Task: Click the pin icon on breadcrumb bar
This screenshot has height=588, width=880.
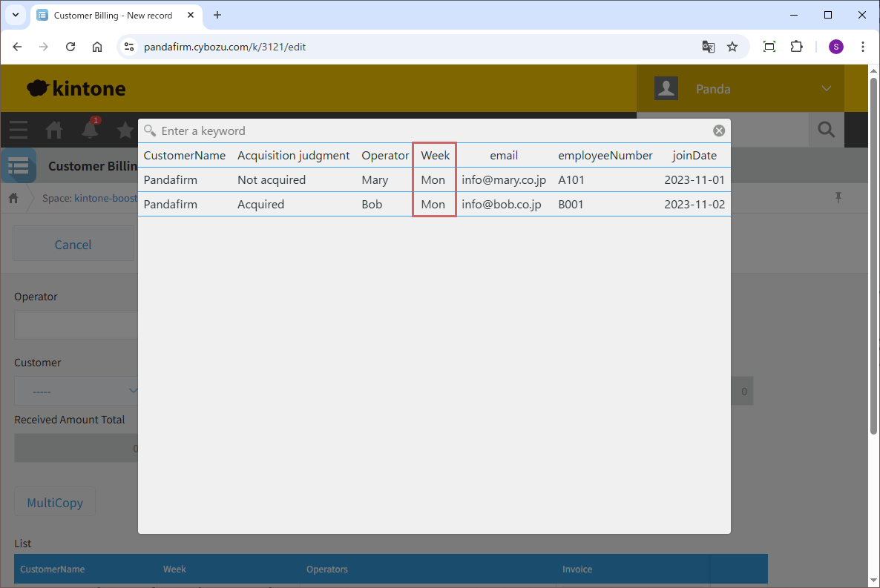Action: tap(838, 197)
